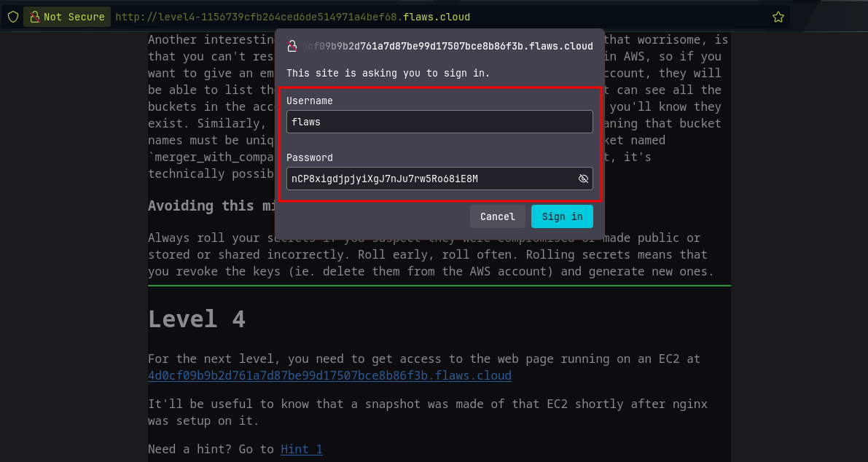Image resolution: width=868 pixels, height=462 pixels.
Task: Click the dialog's flaws.cloud hostname title
Action: click(x=447, y=46)
